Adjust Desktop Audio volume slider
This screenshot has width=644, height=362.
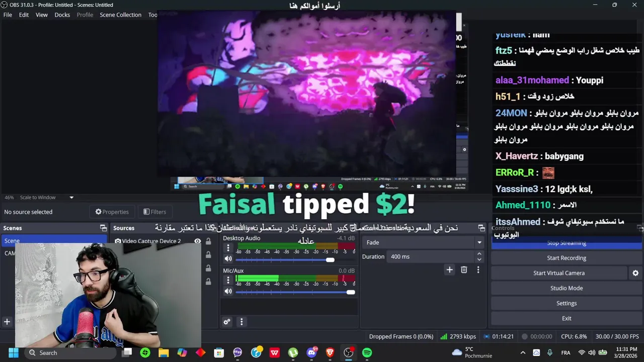[330, 259]
